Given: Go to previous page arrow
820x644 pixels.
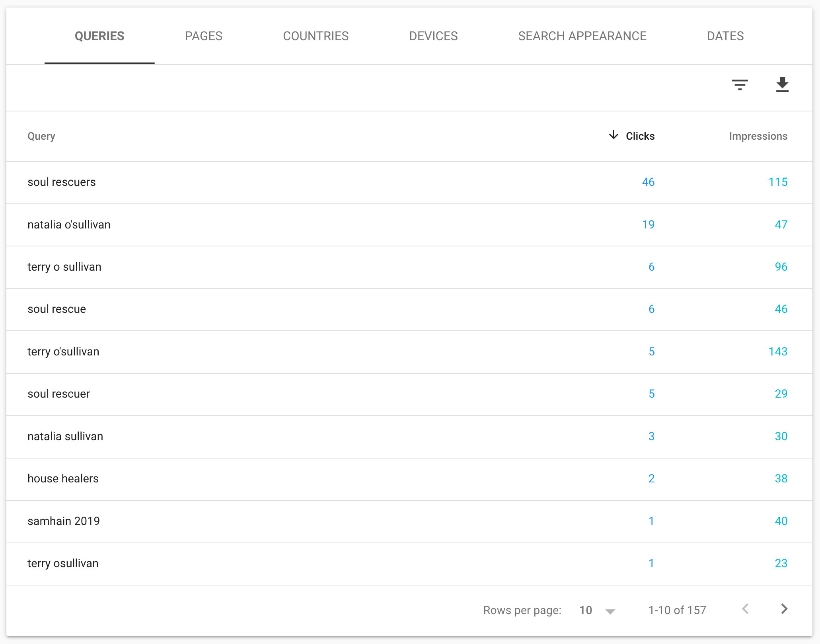Looking at the screenshot, I should (746, 609).
